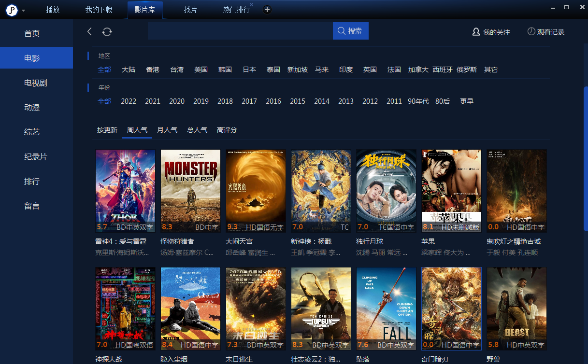
Task: Open the 热门排行 tab
Action: tap(236, 10)
